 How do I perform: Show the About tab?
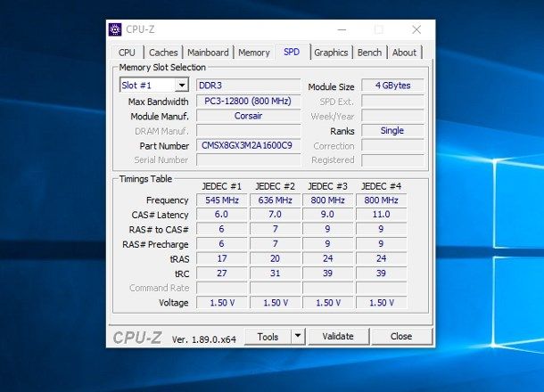404,53
